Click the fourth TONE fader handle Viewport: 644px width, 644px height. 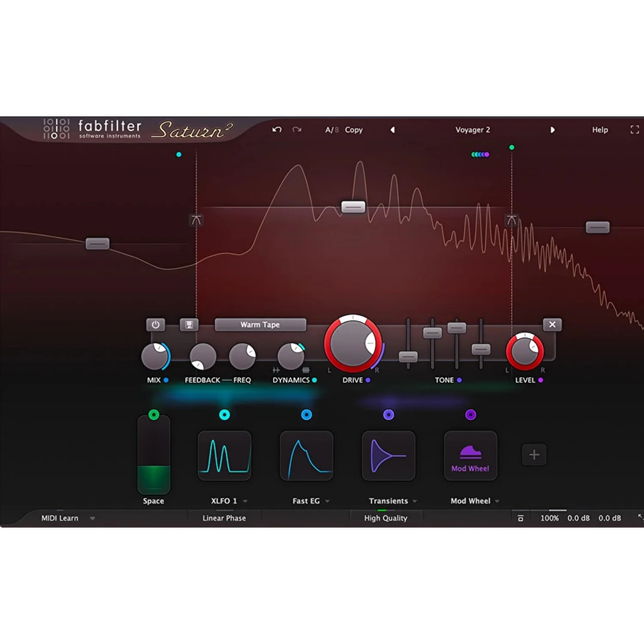click(x=481, y=349)
